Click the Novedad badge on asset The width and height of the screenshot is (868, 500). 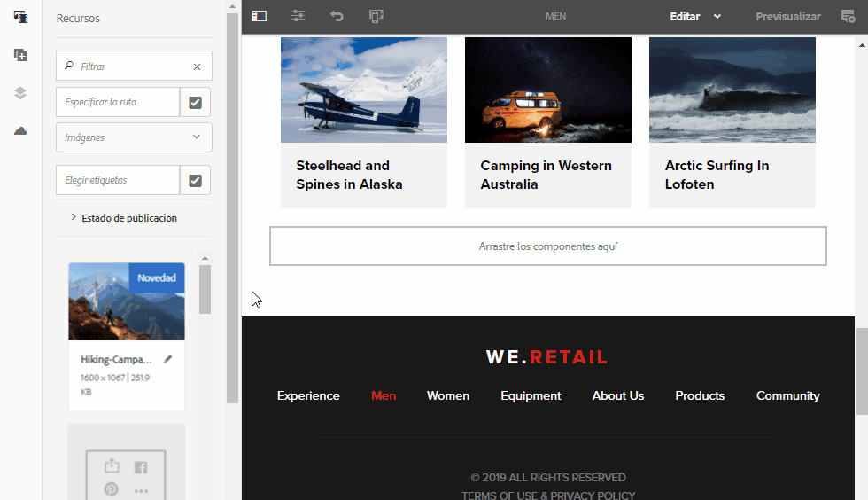(x=157, y=277)
